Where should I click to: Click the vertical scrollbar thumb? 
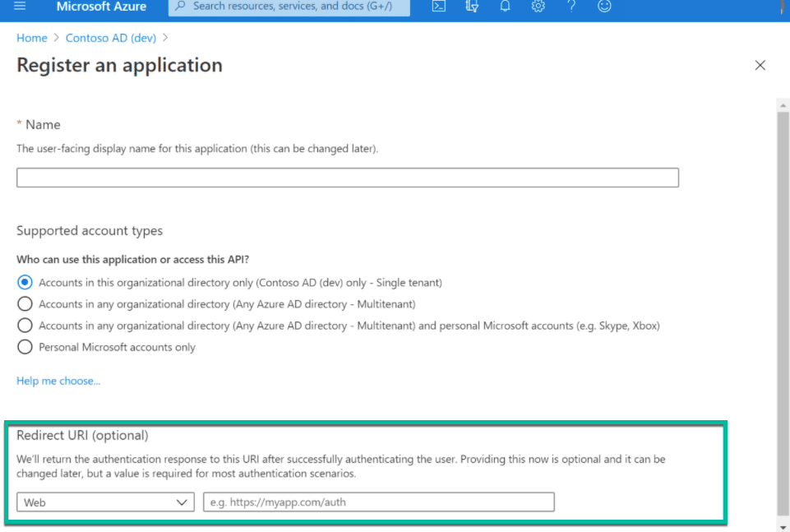783,312
